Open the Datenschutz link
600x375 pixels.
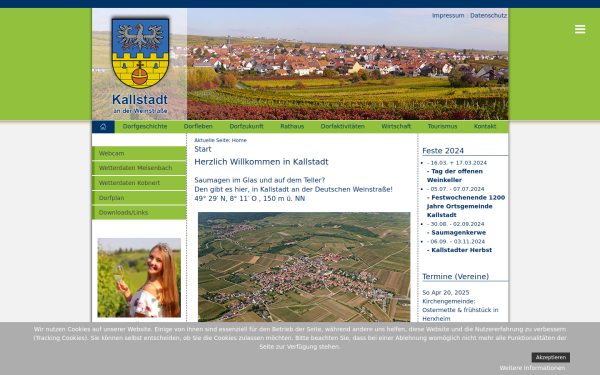click(488, 16)
